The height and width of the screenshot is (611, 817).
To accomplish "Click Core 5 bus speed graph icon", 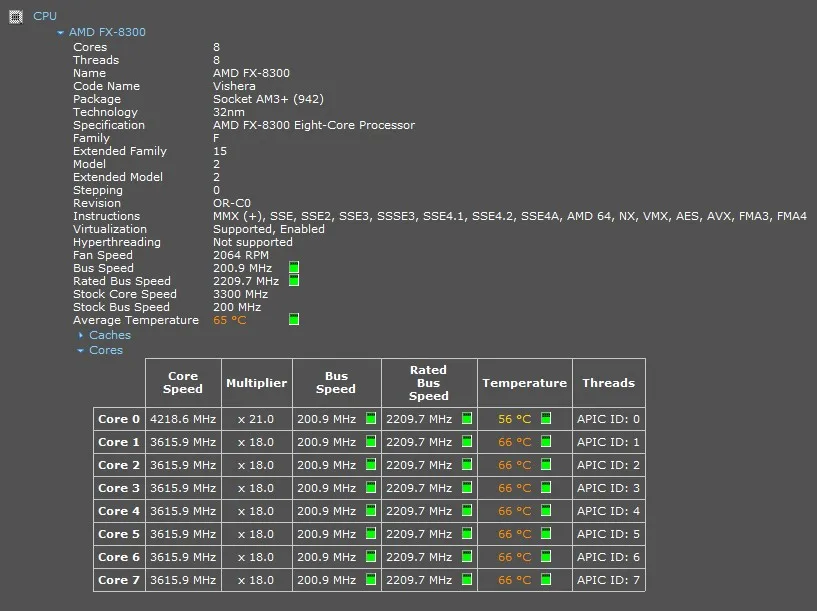I will click(x=371, y=533).
